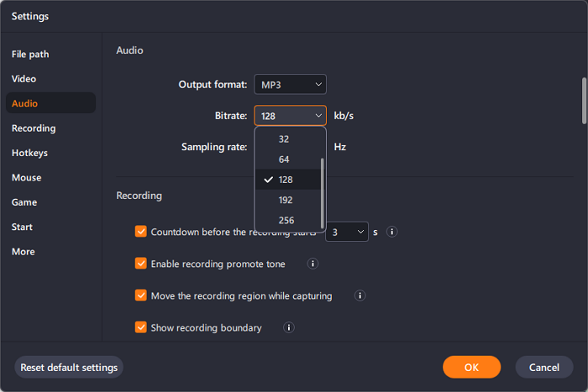Click the OK button
Viewport: 588px width, 392px height.
pos(471,367)
